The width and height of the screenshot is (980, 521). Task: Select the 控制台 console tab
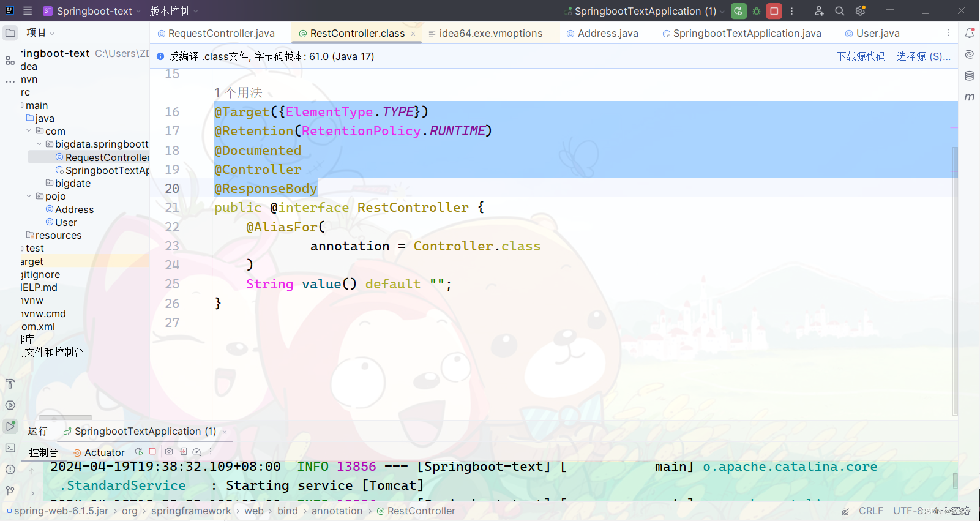point(43,452)
